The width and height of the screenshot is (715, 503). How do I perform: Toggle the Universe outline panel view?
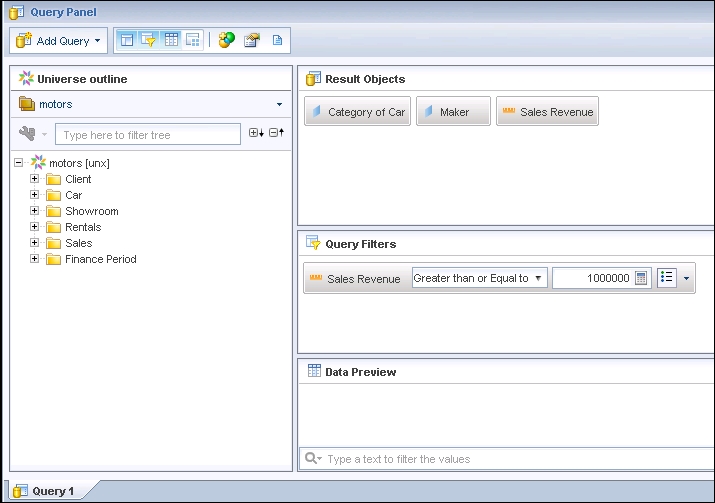click(x=127, y=40)
